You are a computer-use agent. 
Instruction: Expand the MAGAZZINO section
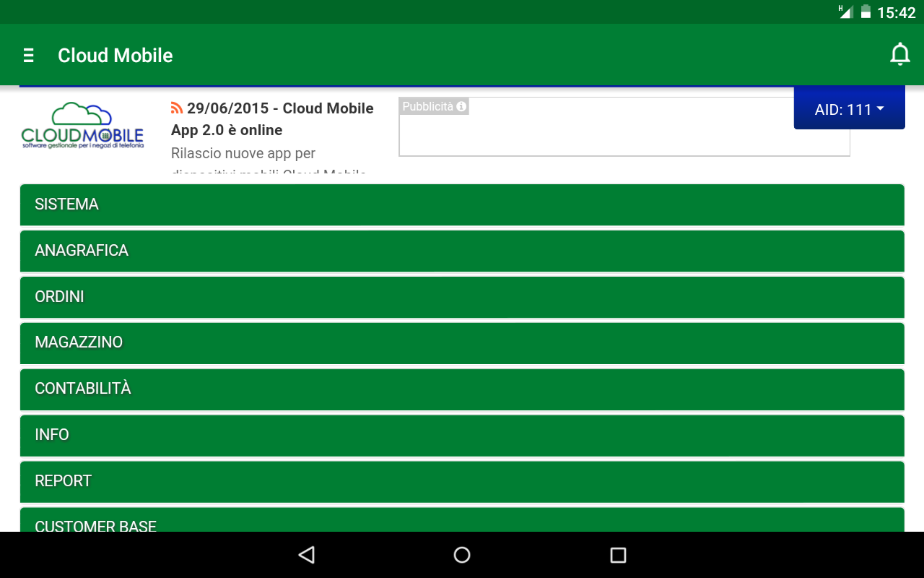[x=462, y=343]
